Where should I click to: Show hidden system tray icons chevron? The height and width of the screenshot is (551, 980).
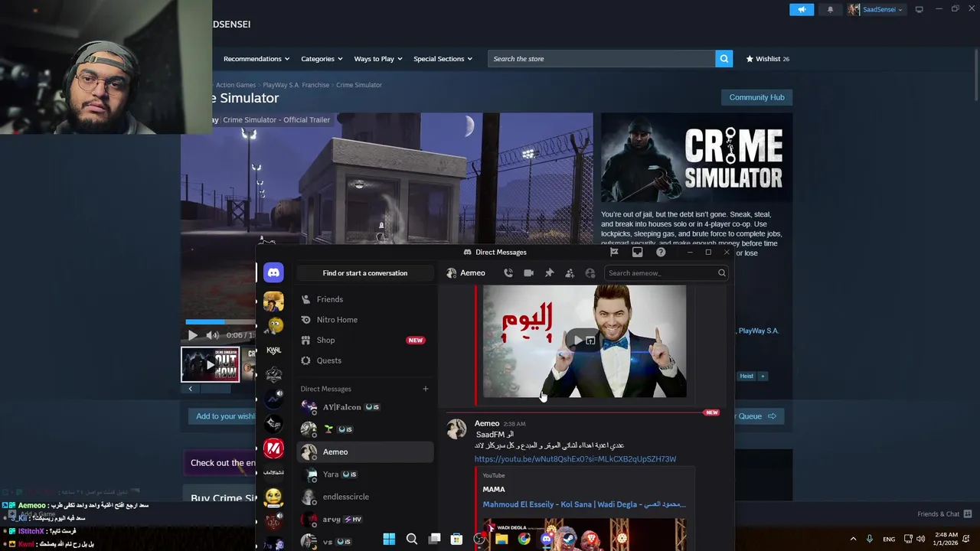[853, 539]
